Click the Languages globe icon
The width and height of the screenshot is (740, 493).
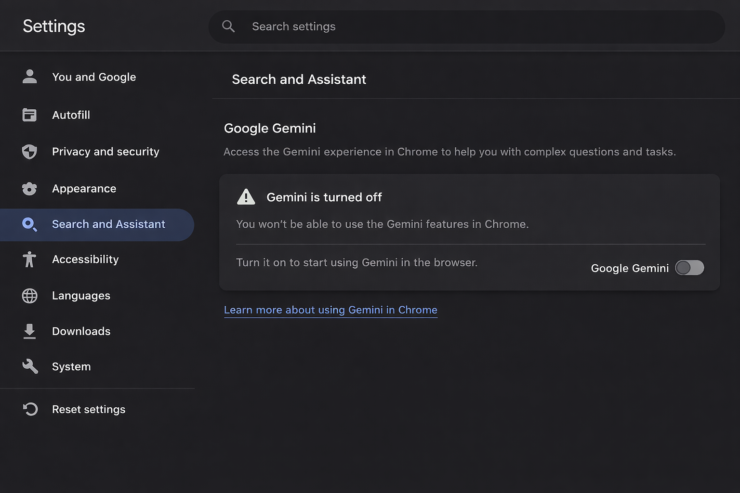point(30,296)
